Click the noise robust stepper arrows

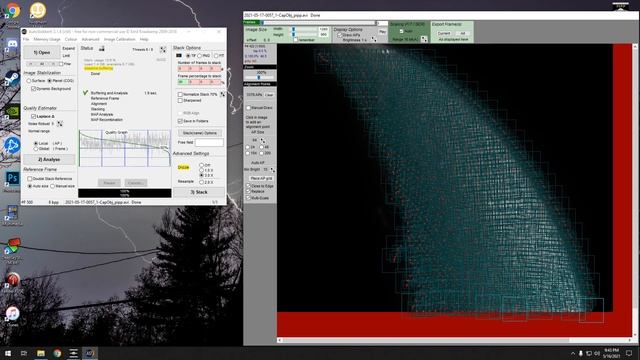[60, 124]
